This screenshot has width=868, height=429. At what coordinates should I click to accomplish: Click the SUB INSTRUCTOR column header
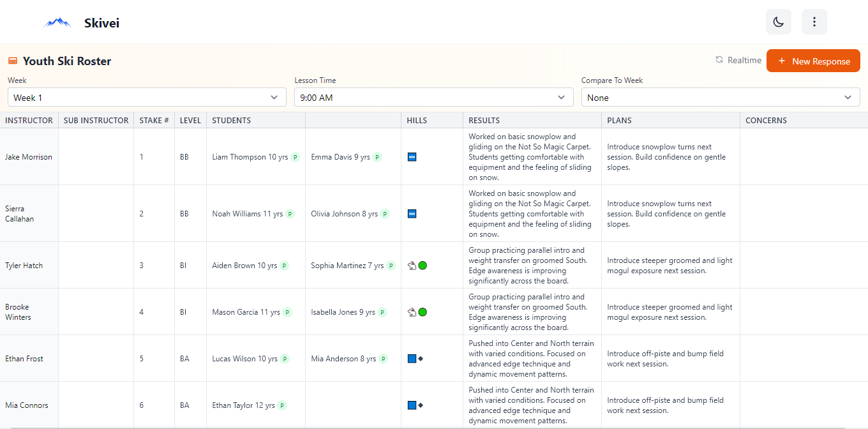click(96, 120)
